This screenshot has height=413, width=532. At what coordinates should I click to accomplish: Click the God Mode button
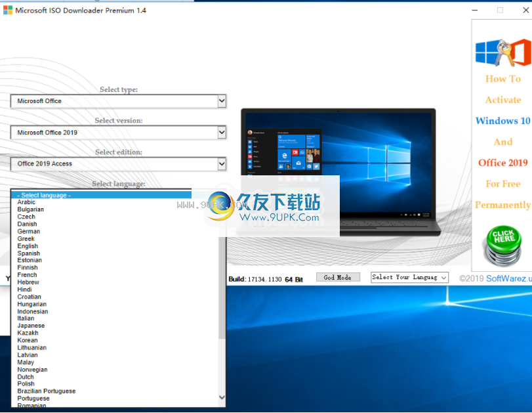(x=338, y=278)
